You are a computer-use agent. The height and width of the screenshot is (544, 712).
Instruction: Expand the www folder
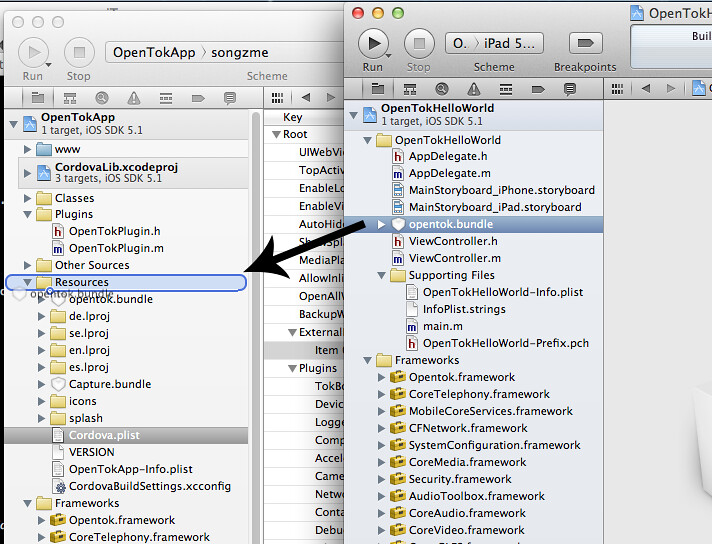27,149
